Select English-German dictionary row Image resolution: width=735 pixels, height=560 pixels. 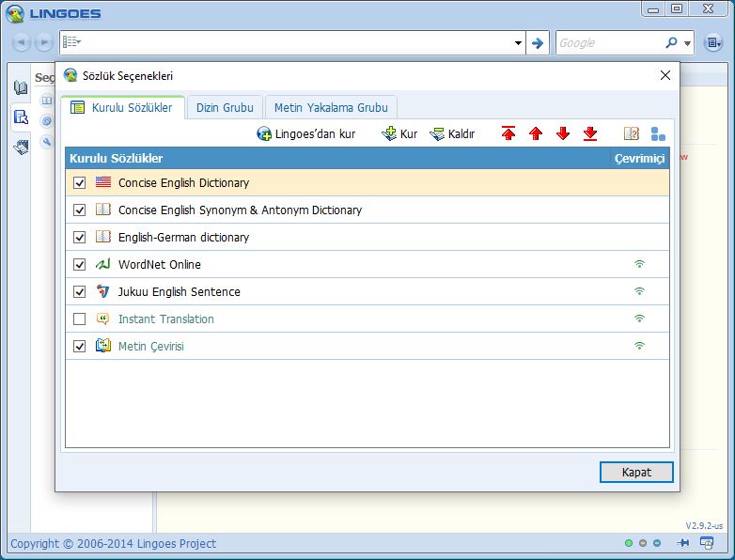(367, 237)
